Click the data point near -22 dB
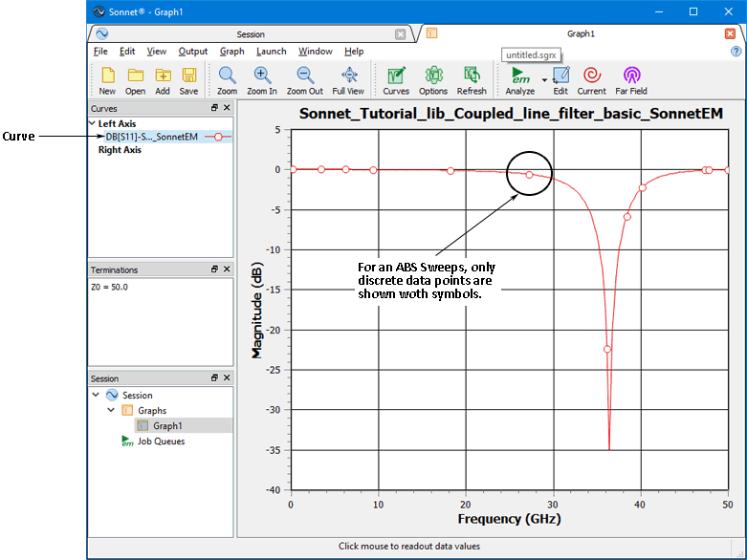The width and height of the screenshot is (747, 560). click(607, 349)
